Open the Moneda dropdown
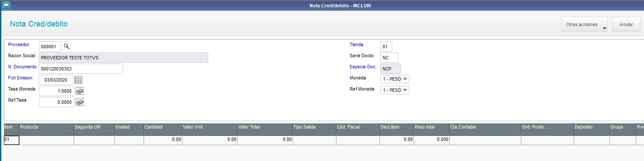 [x=395, y=79]
